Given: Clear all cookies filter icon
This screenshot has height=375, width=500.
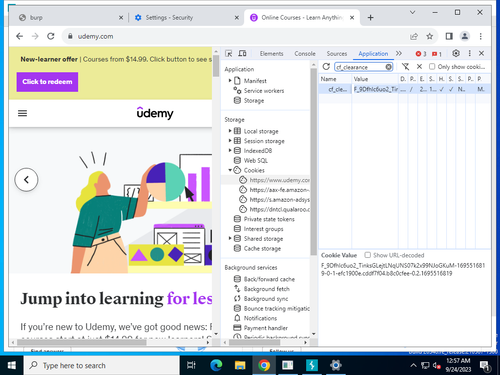Looking at the screenshot, I should (x=405, y=67).
